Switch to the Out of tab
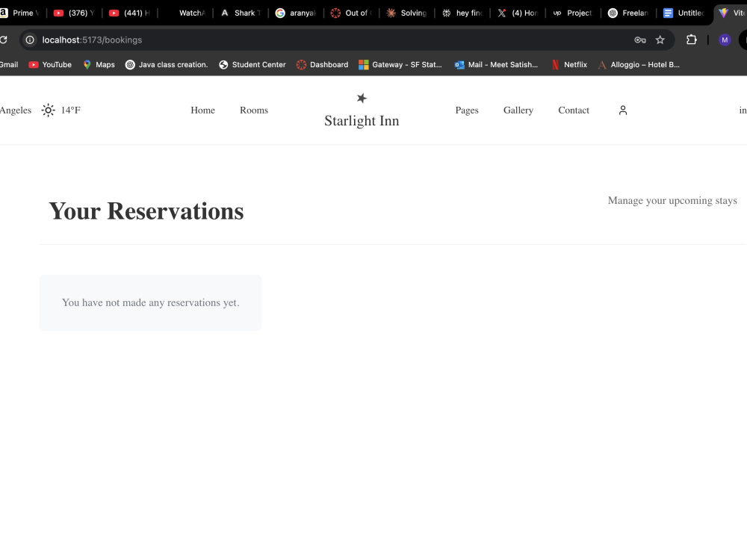The image size is (747, 560). [352, 13]
